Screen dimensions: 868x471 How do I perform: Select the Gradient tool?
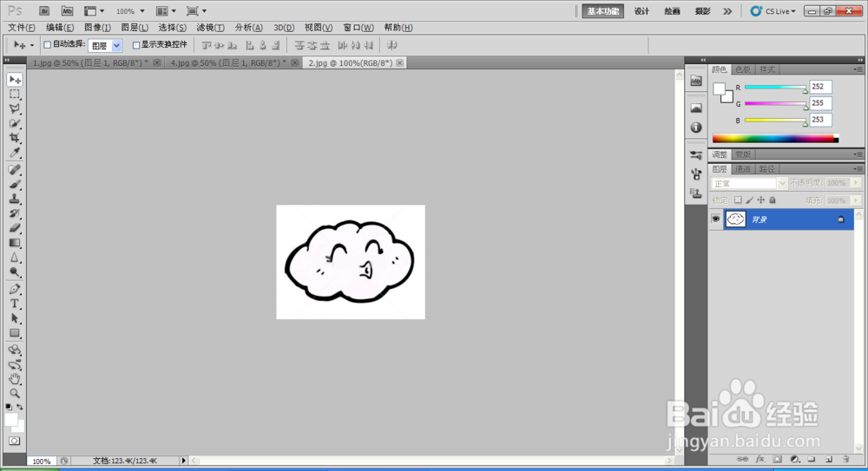coord(15,242)
